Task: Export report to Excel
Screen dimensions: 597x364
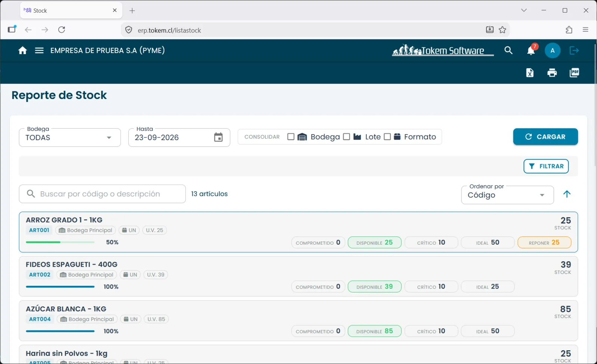Action: [x=530, y=73]
